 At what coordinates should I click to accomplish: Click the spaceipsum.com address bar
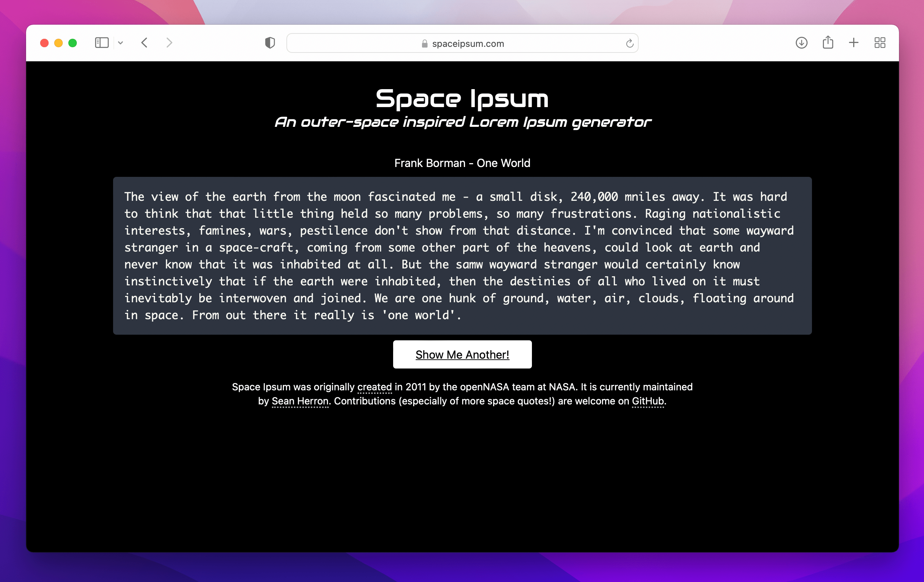click(x=468, y=44)
